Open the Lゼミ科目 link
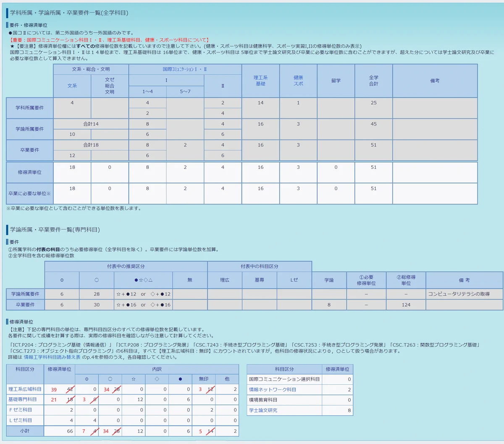The width and height of the screenshot is (504, 444). 20,420
